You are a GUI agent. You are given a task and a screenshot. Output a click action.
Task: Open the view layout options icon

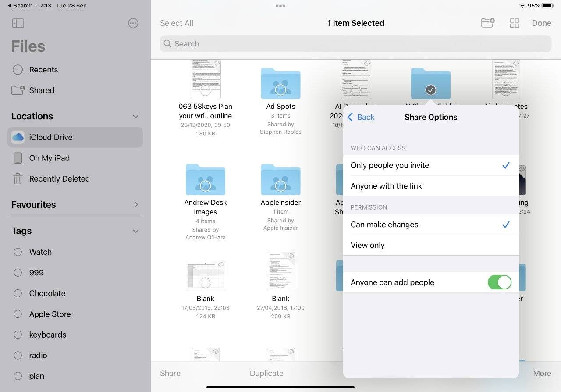(x=514, y=23)
